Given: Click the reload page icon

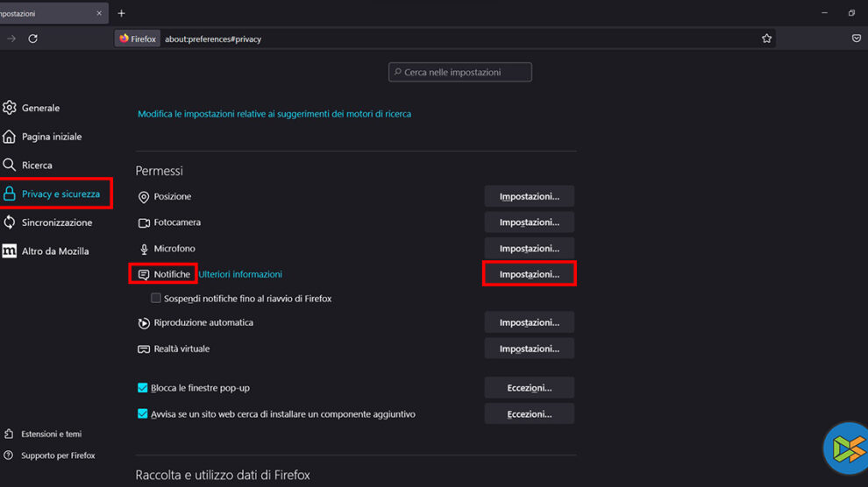Looking at the screenshot, I should [x=32, y=39].
